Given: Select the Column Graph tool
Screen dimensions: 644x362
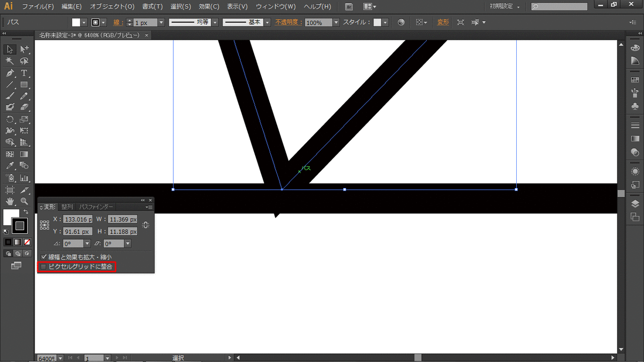Looking at the screenshot, I should point(24,178).
